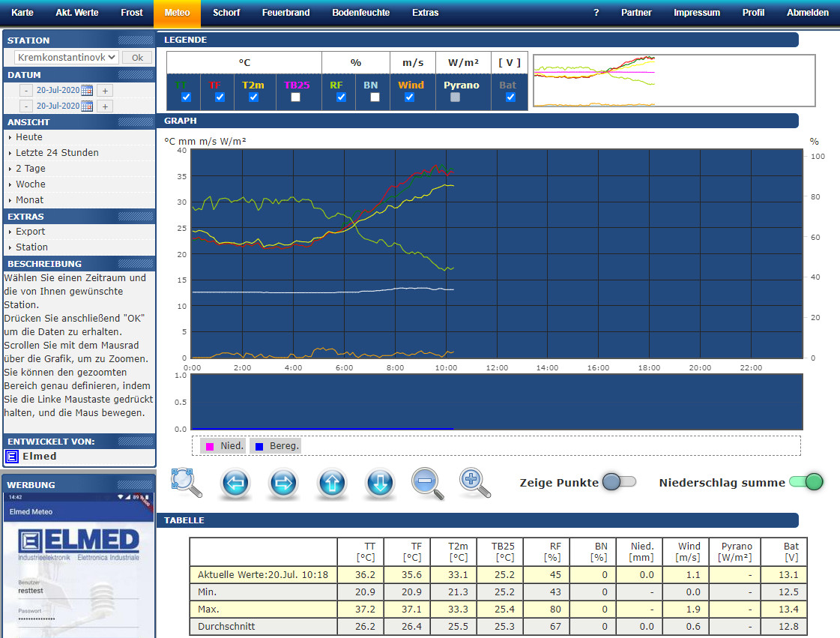The image size is (840, 638).
Task: Click the zoom-to-fit magnifier icon
Action: click(186, 483)
